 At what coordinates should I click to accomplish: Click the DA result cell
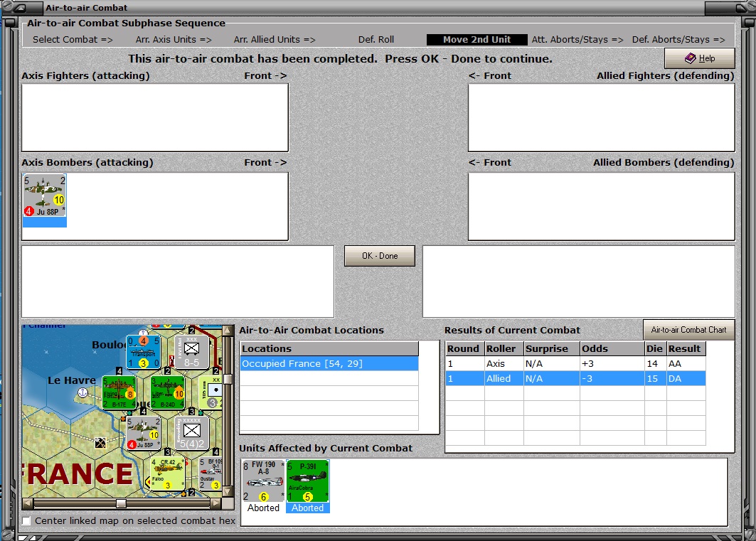[686, 379]
